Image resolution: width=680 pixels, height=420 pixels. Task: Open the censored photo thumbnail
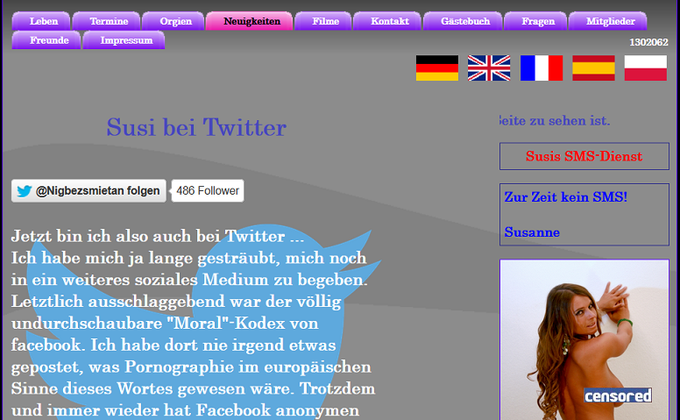584,340
